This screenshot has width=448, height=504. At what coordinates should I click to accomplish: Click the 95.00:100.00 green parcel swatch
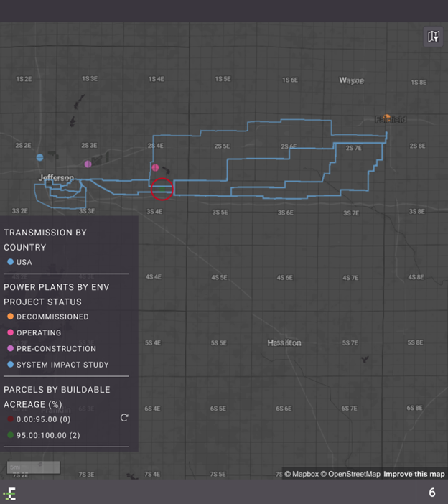click(10, 435)
